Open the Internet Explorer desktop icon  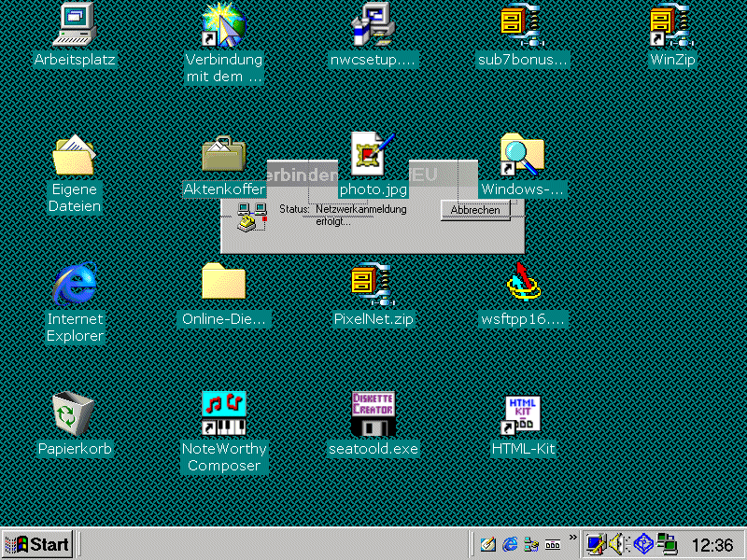click(x=75, y=286)
